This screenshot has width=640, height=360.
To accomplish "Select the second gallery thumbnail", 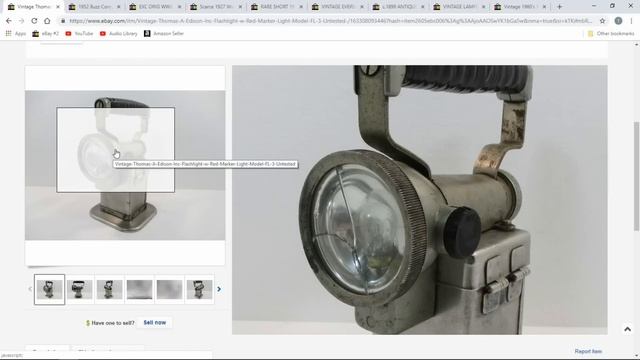I will coord(80,289).
